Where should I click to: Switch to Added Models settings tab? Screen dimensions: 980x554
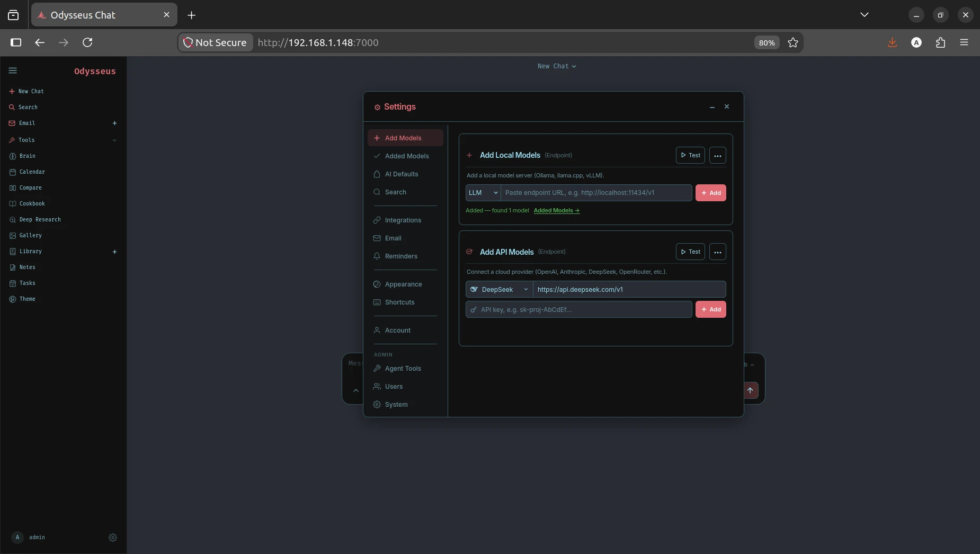pyautogui.click(x=405, y=156)
